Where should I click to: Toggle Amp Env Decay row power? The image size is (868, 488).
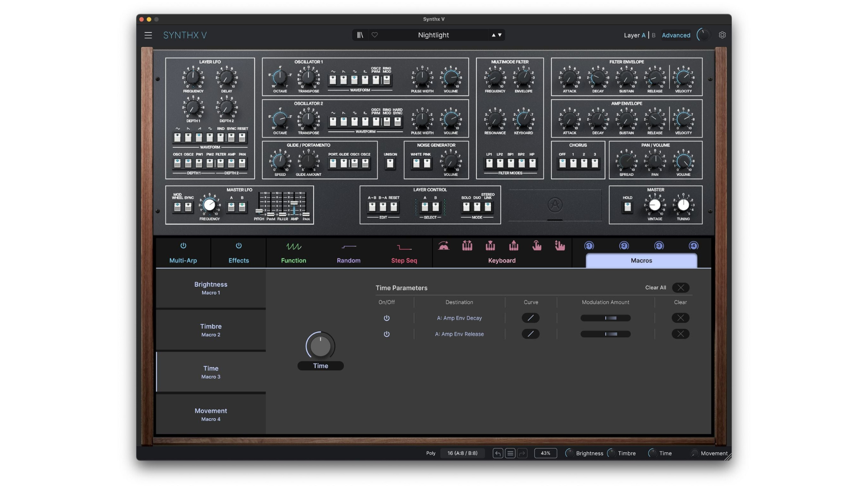click(x=387, y=318)
